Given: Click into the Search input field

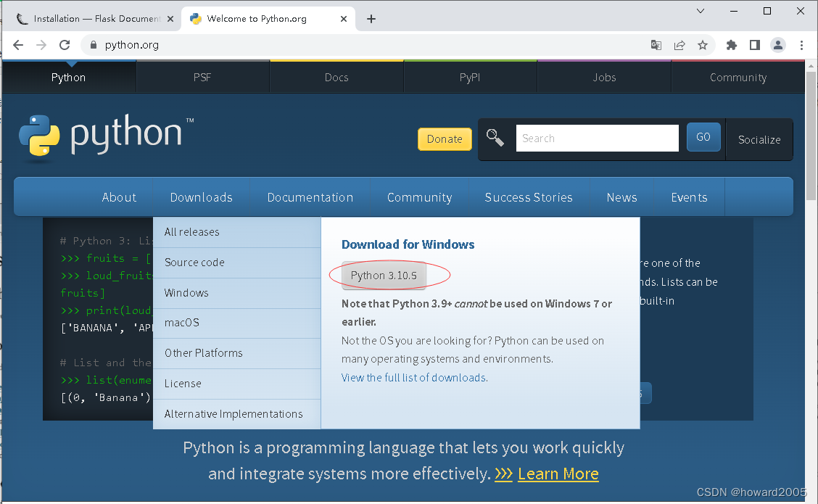Looking at the screenshot, I should click(598, 139).
